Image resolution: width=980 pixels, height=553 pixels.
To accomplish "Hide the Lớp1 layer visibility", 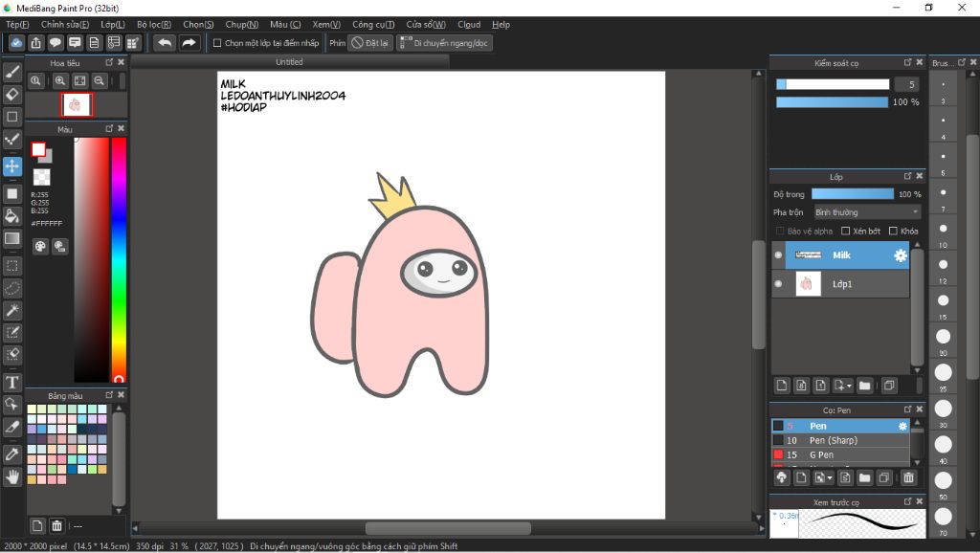I will (778, 283).
